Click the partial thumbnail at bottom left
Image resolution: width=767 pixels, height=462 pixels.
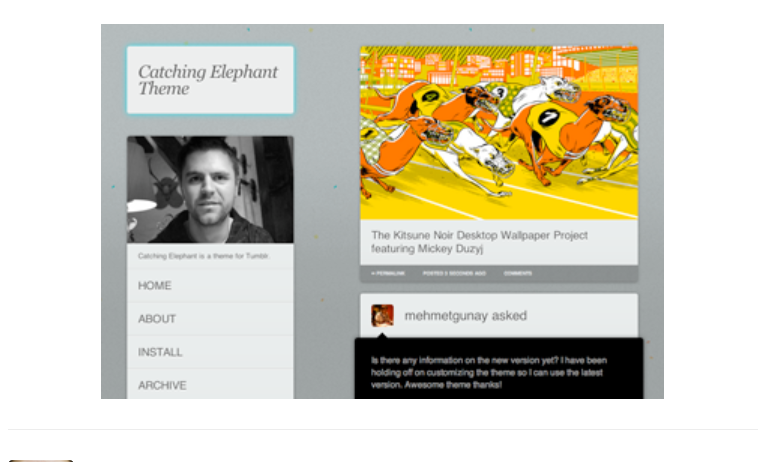point(41,461)
